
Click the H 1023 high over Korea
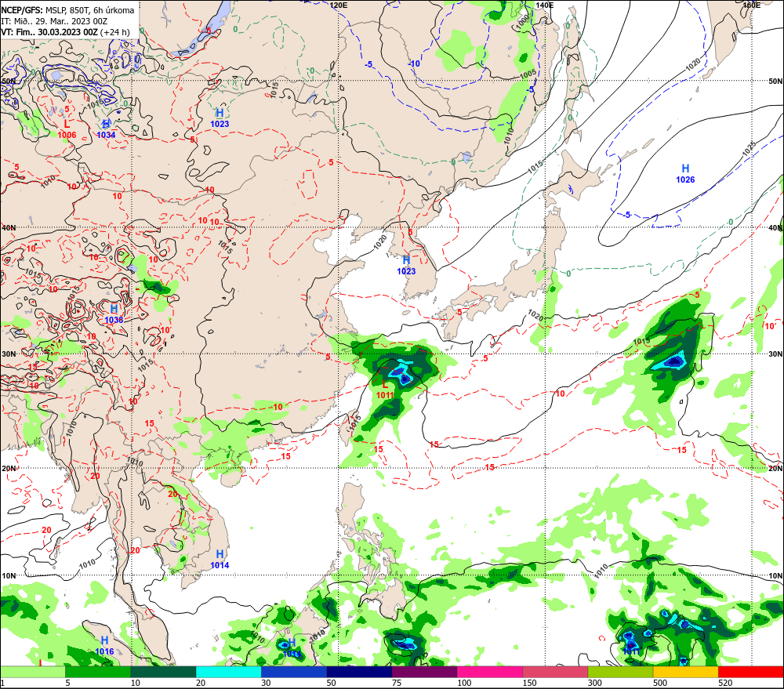tap(406, 265)
